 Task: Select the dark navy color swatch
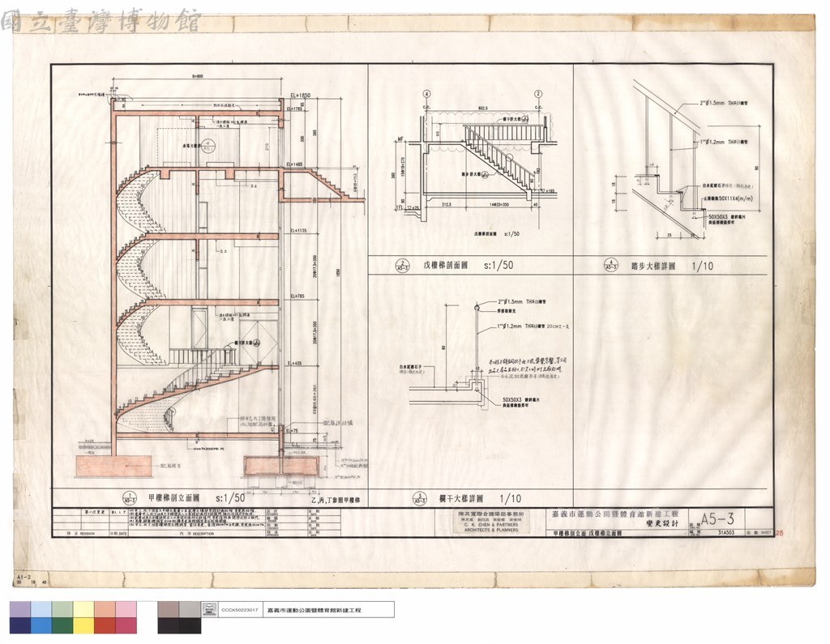[20, 625]
